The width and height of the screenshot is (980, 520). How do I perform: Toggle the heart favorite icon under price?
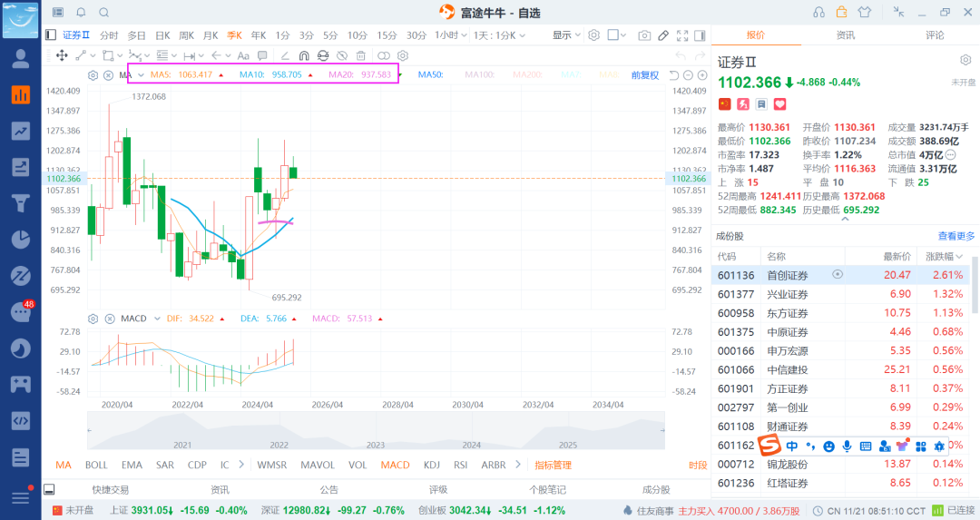point(780,104)
